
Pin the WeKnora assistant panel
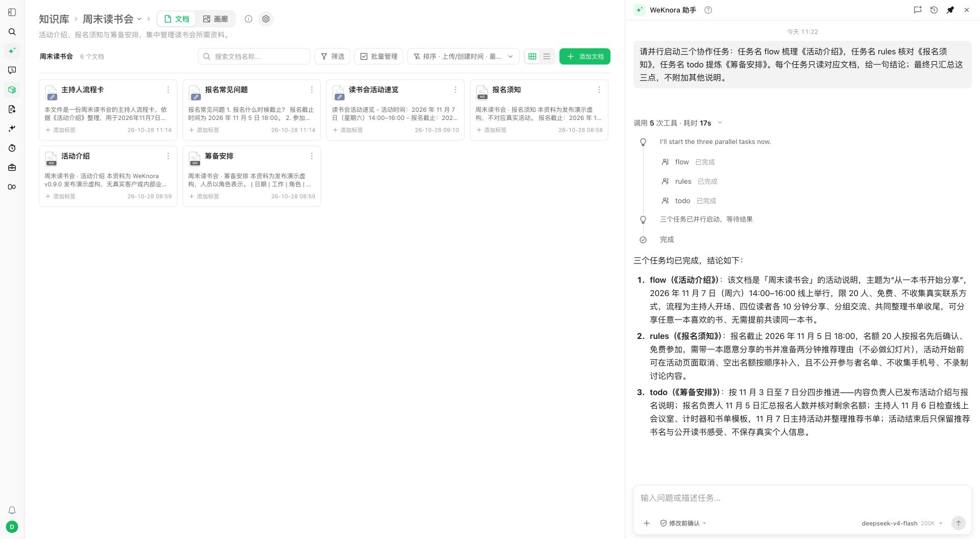[950, 10]
